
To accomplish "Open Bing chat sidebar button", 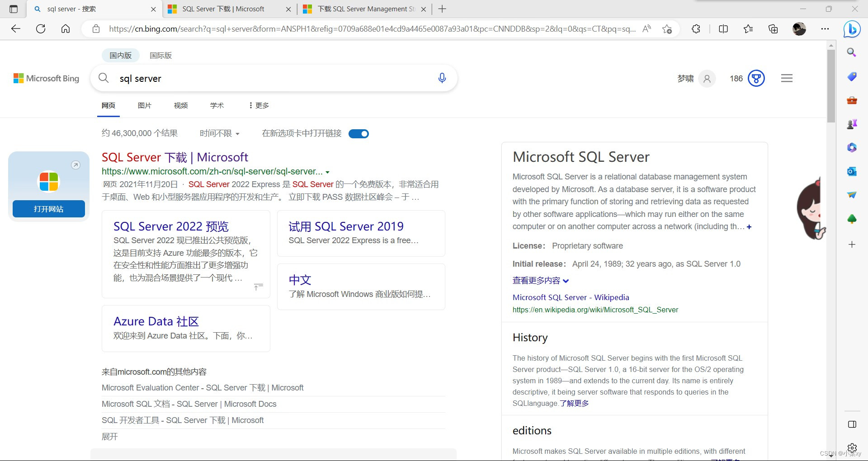I will 852,29.
